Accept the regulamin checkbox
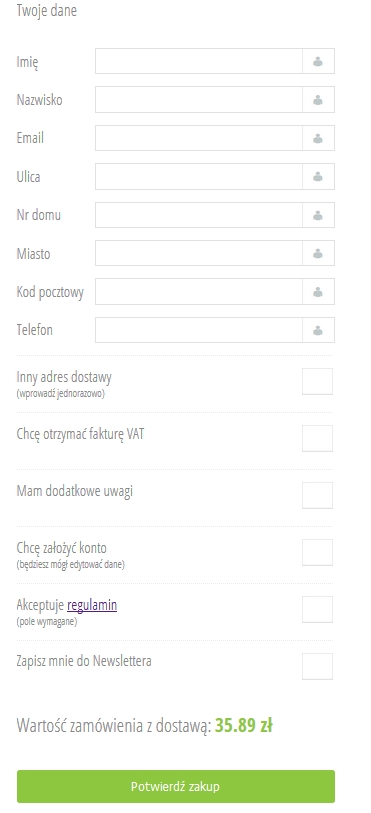The height and width of the screenshot is (813, 371). (318, 610)
